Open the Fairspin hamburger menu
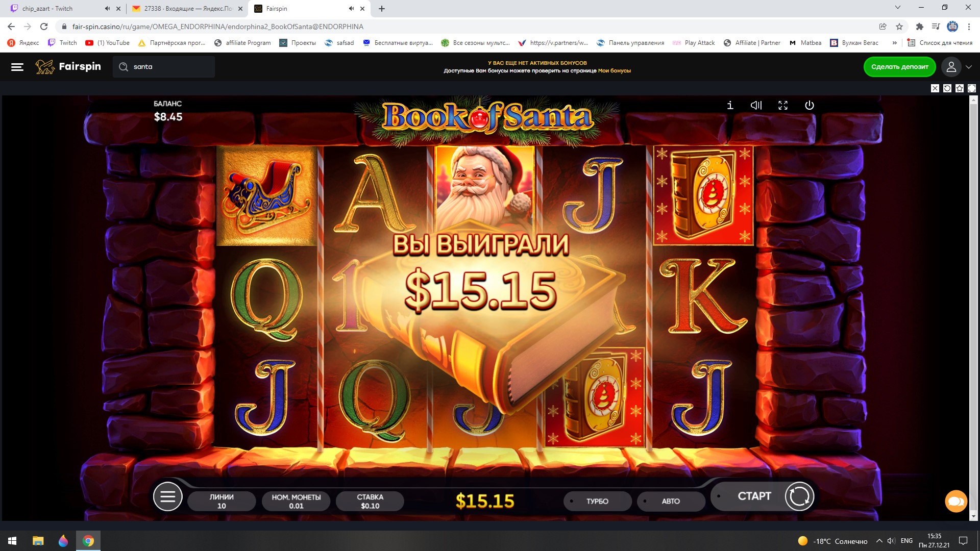This screenshot has width=980, height=551. 17,67
